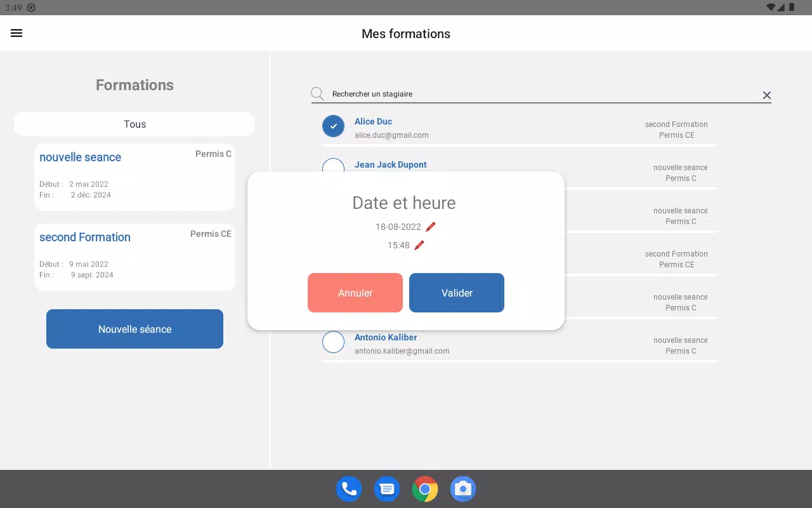Click the search magnifier icon
This screenshot has width=812, height=508.
tap(318, 94)
